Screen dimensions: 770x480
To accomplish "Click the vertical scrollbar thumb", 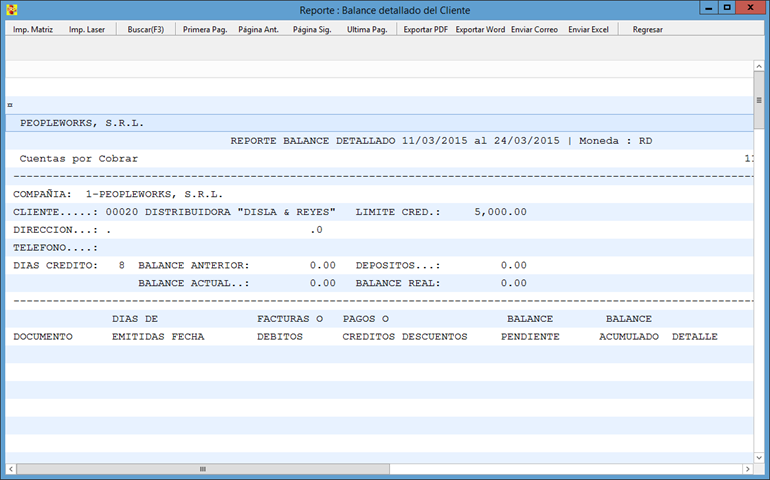I will 758,95.
